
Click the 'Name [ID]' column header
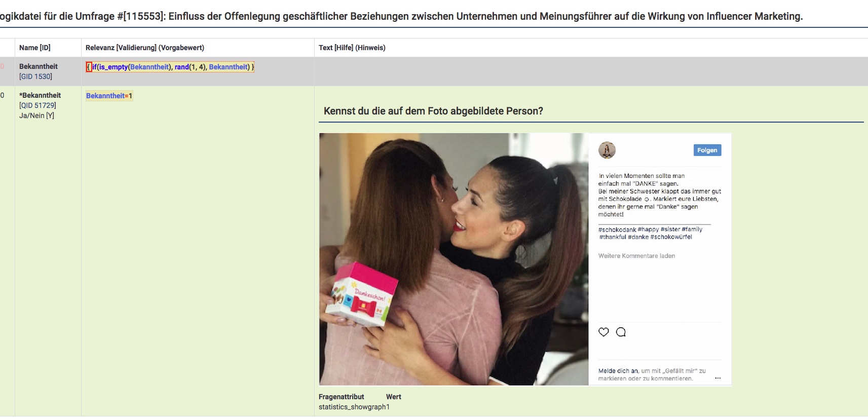[x=35, y=48]
